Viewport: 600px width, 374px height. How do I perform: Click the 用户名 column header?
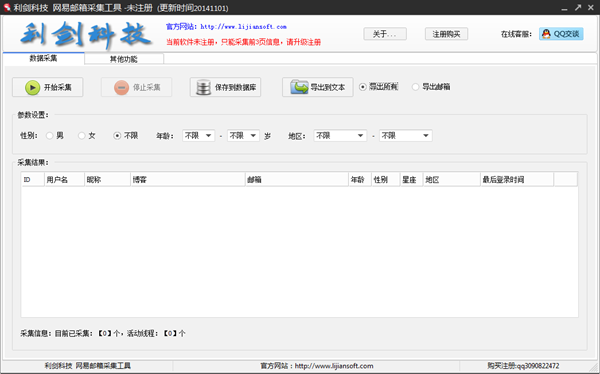tap(64, 180)
